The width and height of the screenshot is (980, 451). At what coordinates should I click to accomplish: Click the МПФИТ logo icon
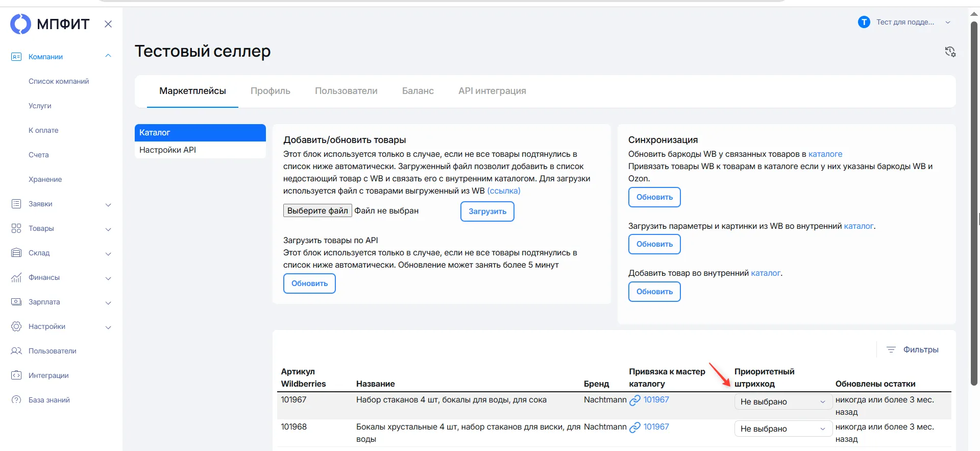(21, 24)
